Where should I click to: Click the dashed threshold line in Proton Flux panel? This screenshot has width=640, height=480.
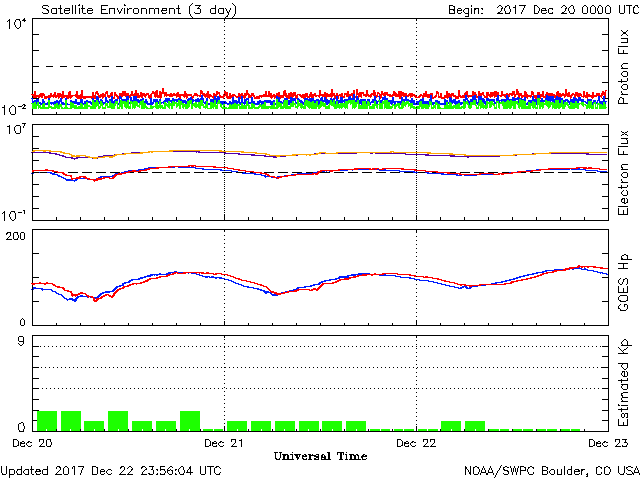click(320, 66)
